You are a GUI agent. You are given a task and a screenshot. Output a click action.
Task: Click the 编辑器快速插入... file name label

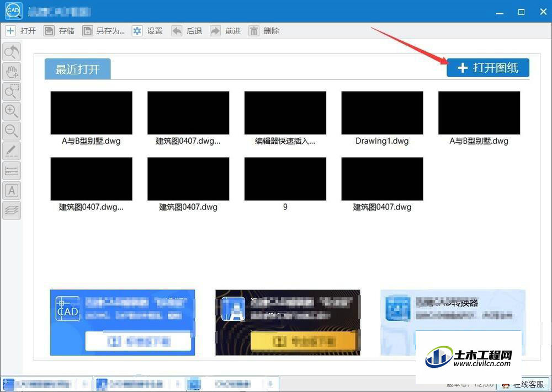(x=285, y=141)
